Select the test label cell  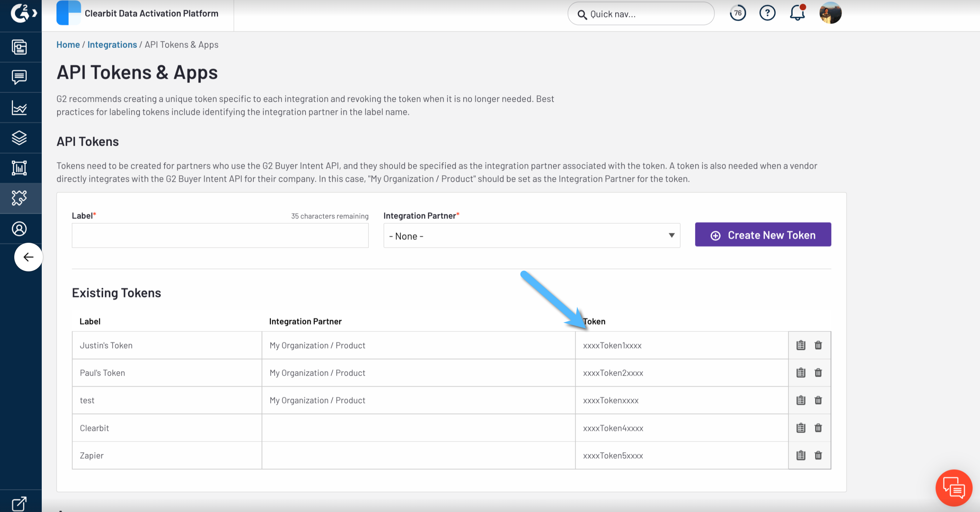click(167, 401)
